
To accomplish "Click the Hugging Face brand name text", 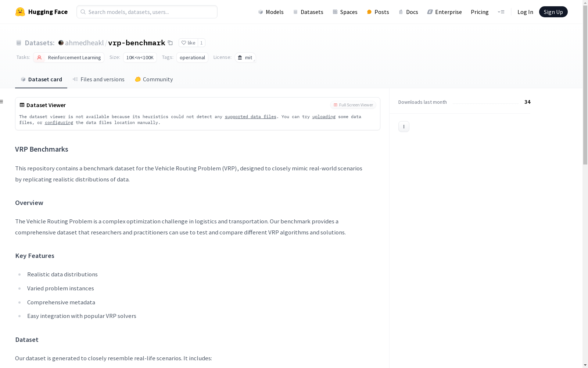I will point(48,12).
